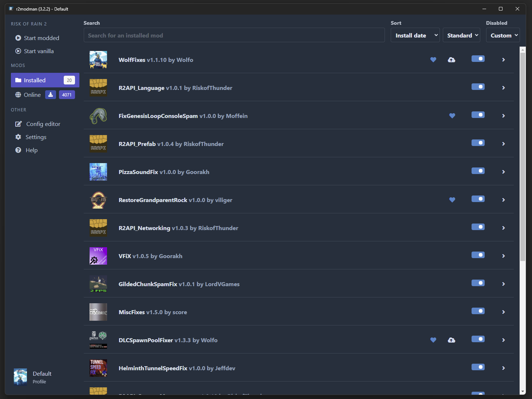
Task: Expand the R2API_Prefab mod details chevron
Action: pos(503,144)
